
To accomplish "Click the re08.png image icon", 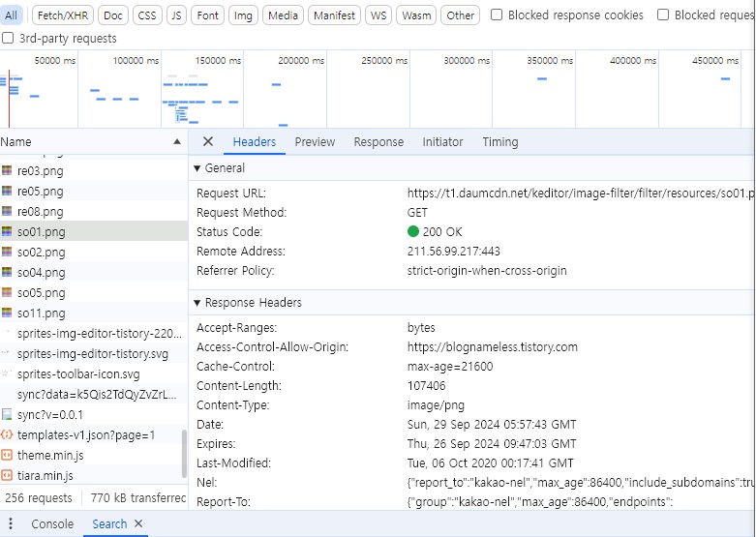I will (6, 211).
